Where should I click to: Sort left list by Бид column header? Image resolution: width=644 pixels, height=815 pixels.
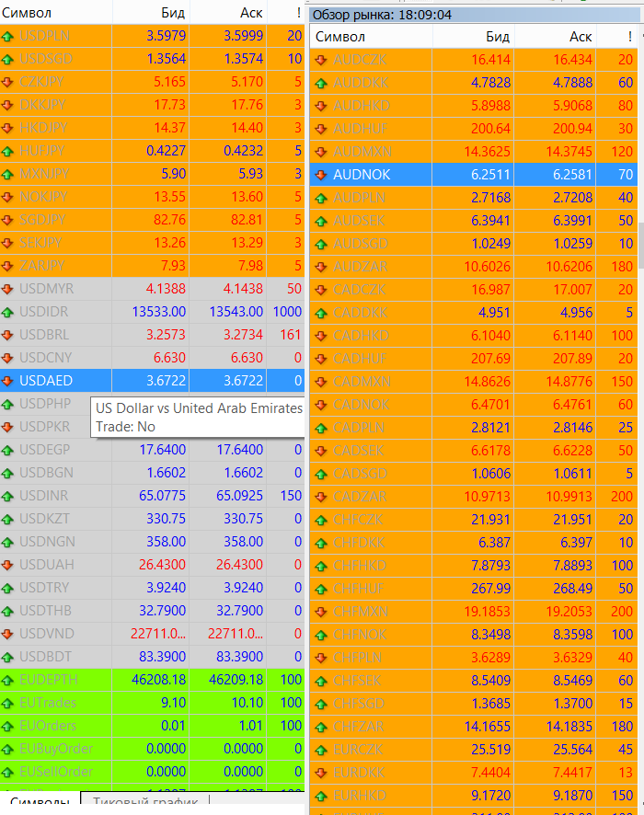click(x=151, y=13)
